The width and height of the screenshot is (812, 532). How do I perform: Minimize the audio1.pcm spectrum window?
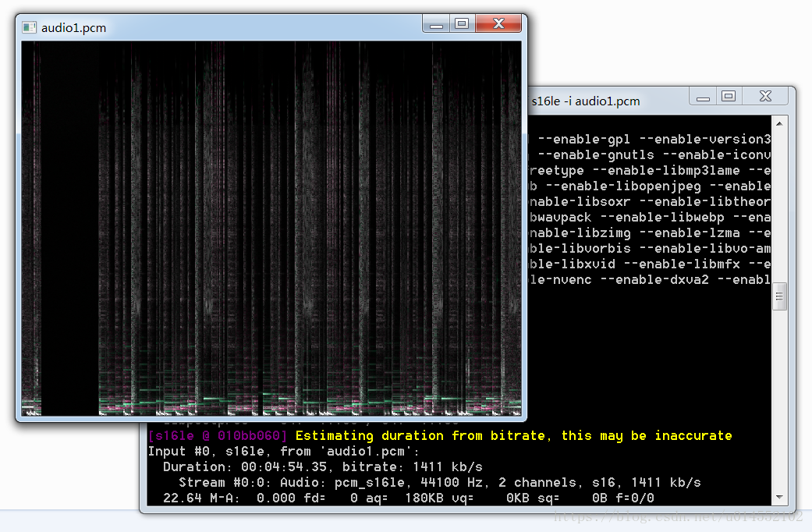[436, 24]
